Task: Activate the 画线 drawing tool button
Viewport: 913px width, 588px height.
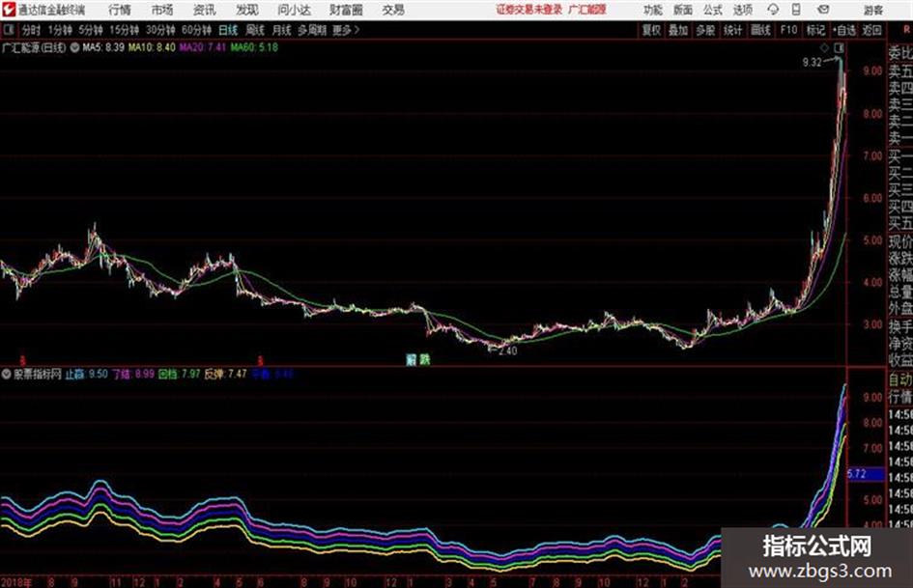Action: click(x=760, y=30)
